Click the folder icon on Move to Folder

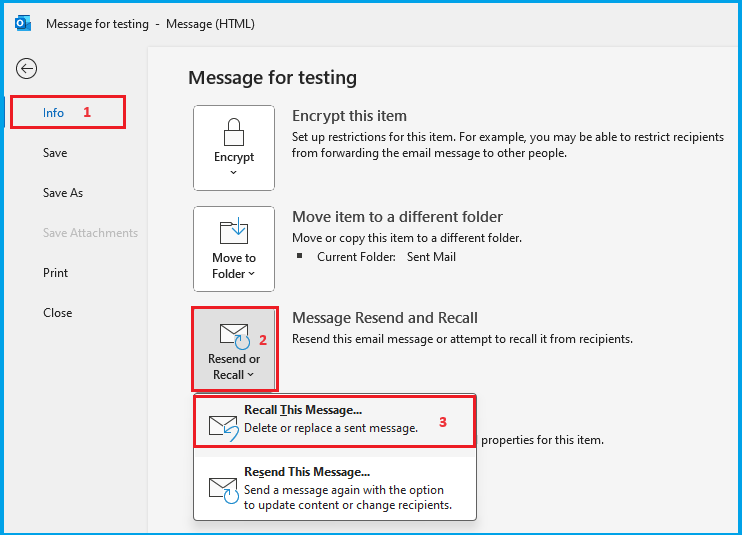coord(233,232)
